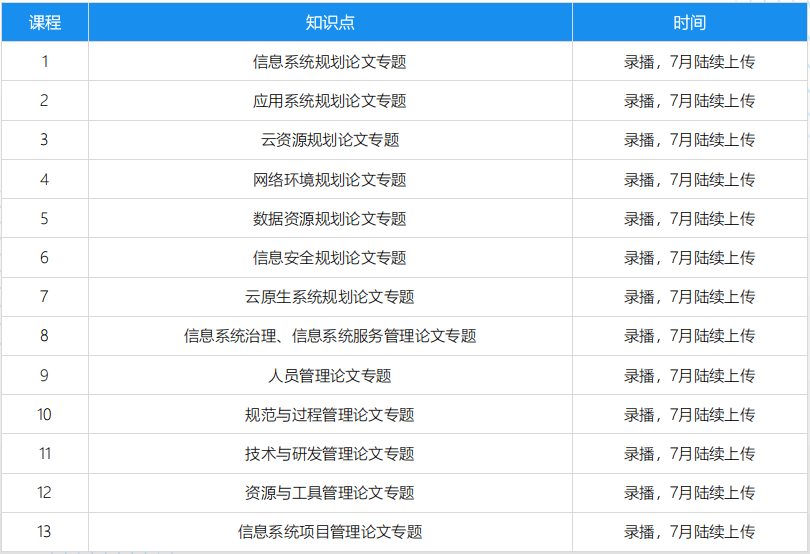Click the 云原生系统规划论文专题 entry
Image resolution: width=810 pixels, height=554 pixels.
coord(330,297)
